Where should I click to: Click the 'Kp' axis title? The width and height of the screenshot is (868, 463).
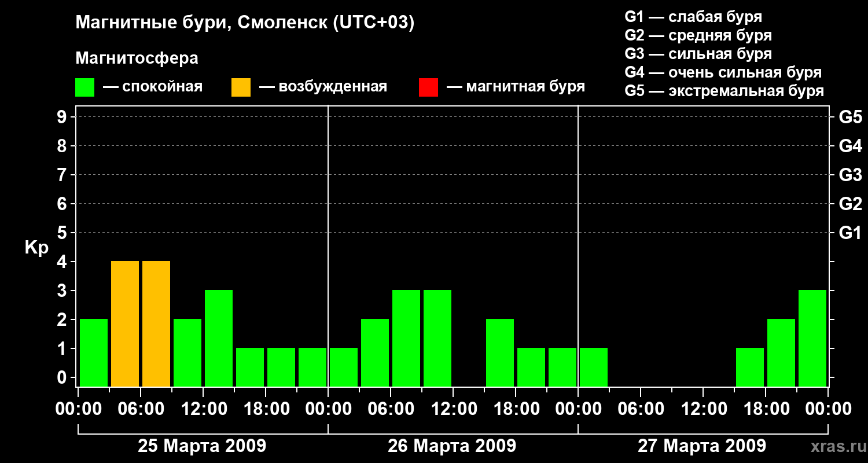(x=36, y=248)
